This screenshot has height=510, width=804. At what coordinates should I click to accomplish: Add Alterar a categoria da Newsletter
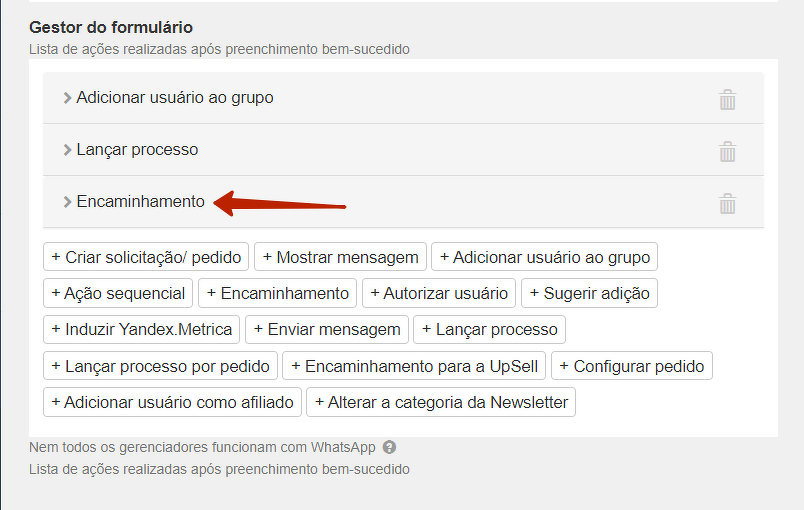coord(441,402)
